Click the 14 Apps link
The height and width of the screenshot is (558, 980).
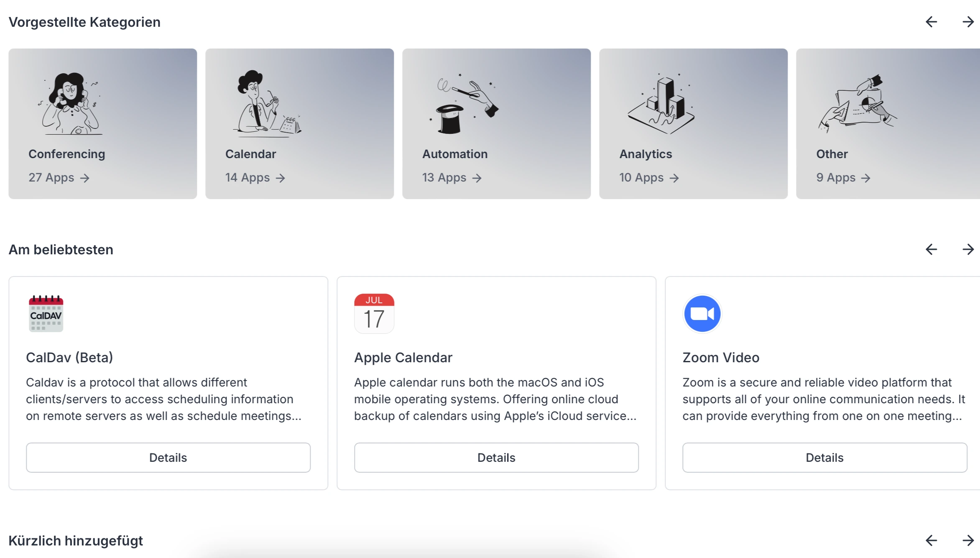[x=255, y=178]
